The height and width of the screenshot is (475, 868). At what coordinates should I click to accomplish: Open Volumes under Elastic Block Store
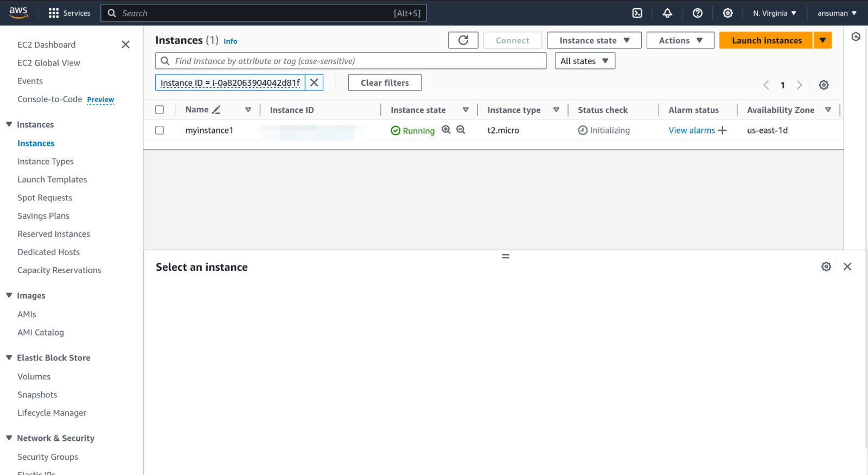34,376
